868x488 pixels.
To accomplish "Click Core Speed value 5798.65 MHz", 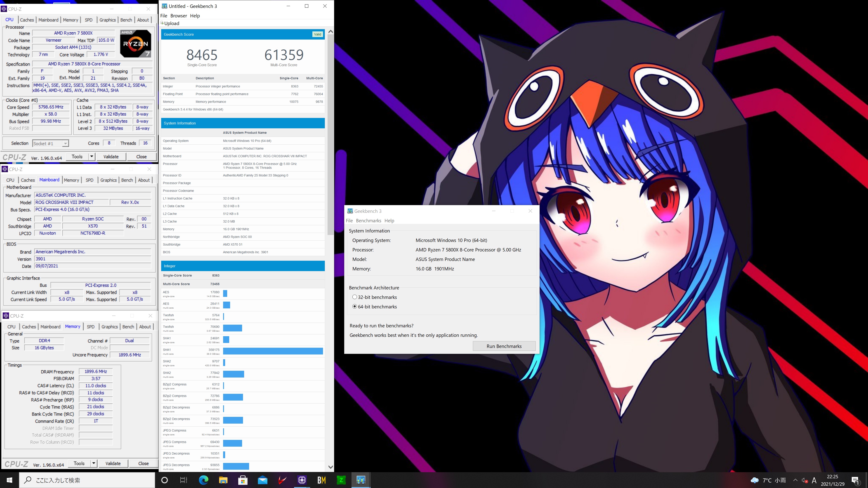I will (51, 107).
